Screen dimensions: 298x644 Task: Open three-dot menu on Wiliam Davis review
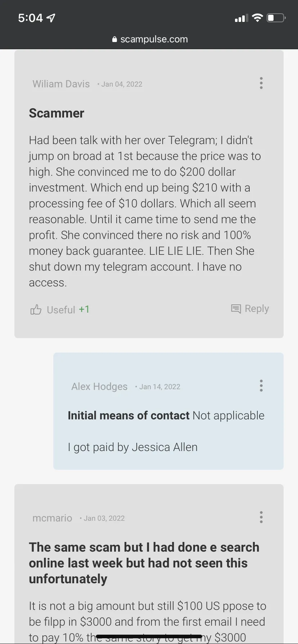[x=261, y=83]
